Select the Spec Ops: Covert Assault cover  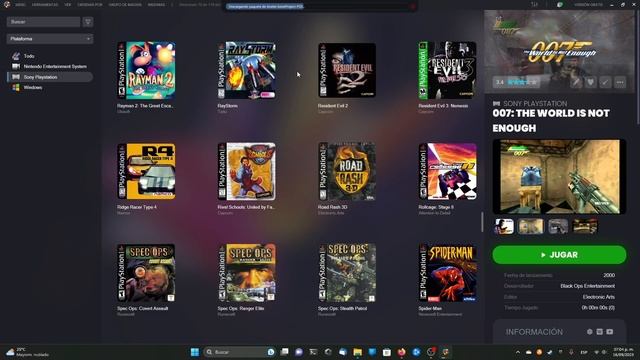tap(146, 273)
